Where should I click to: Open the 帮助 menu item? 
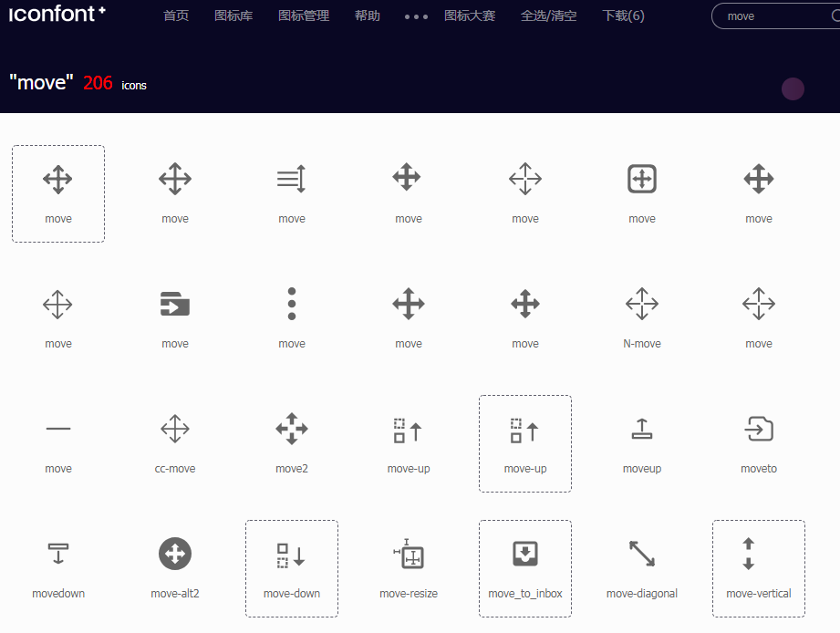[368, 16]
